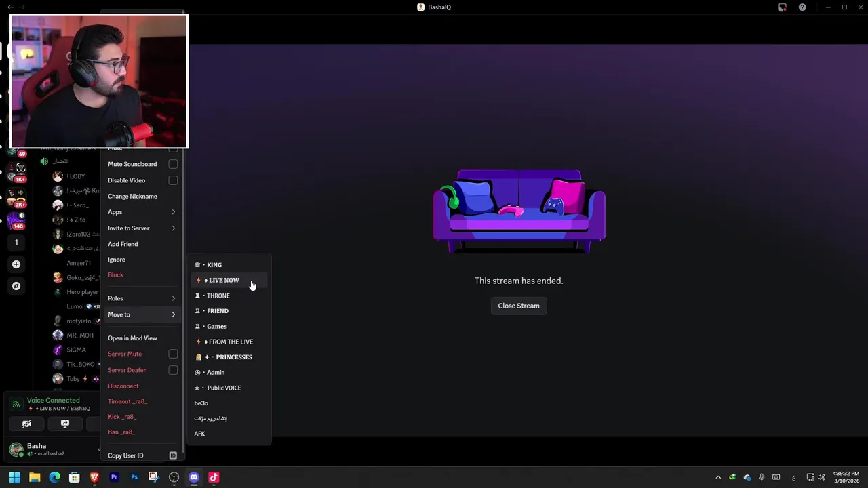This screenshot has height=488, width=868.
Task: Move user to Games channel
Action: coord(229,326)
